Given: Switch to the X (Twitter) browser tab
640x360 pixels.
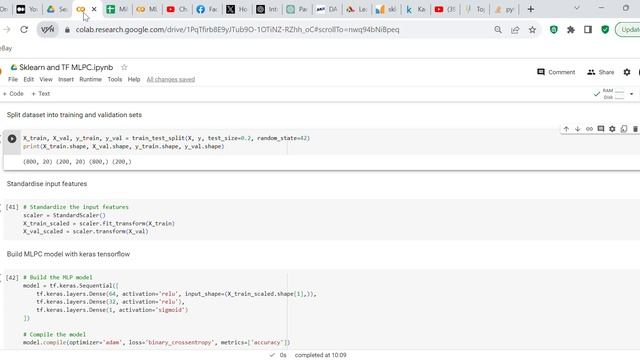Looking at the screenshot, I should click(236, 9).
